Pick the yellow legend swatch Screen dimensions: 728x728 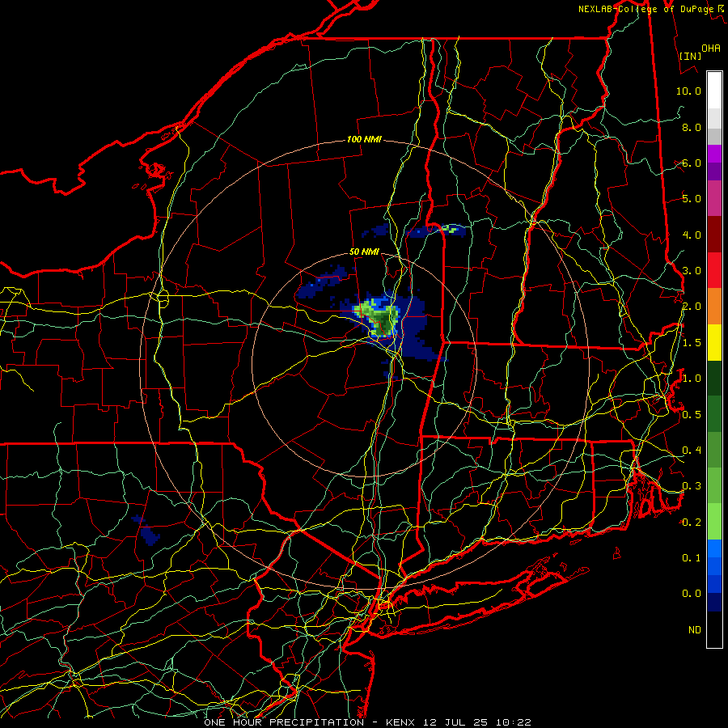pyautogui.click(x=714, y=342)
